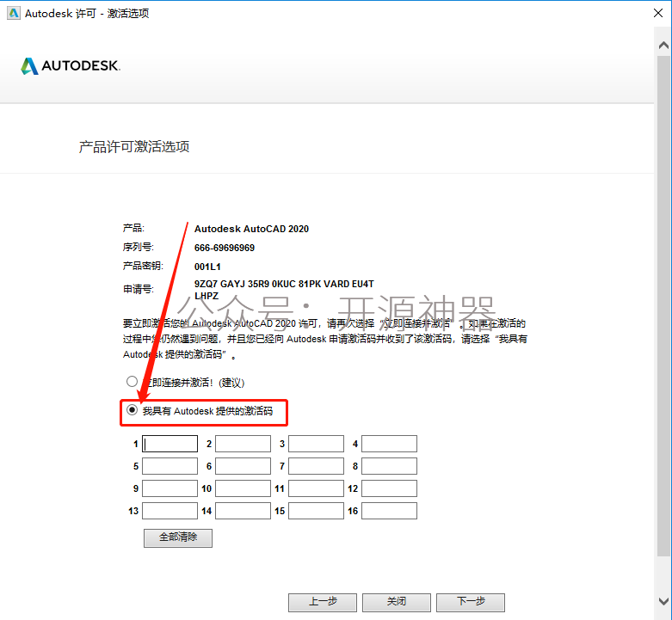
Task: Click activation code field 8
Action: (x=389, y=466)
